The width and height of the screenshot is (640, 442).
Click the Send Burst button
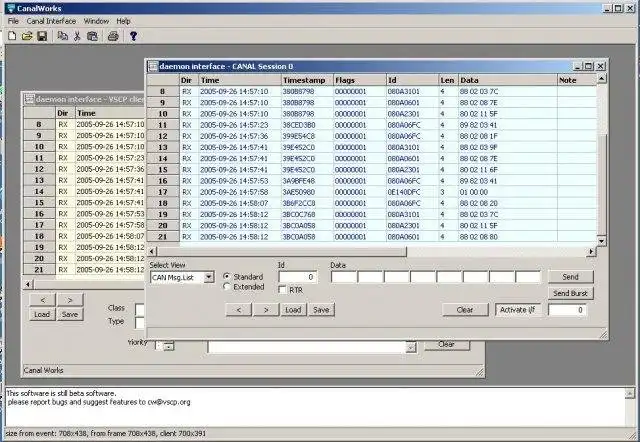[x=570, y=293]
